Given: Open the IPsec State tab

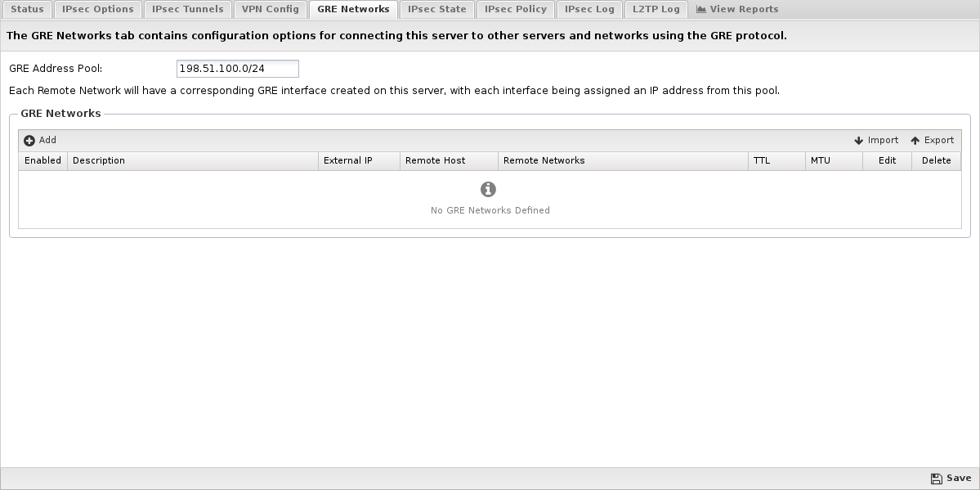Looking at the screenshot, I should 437,10.
